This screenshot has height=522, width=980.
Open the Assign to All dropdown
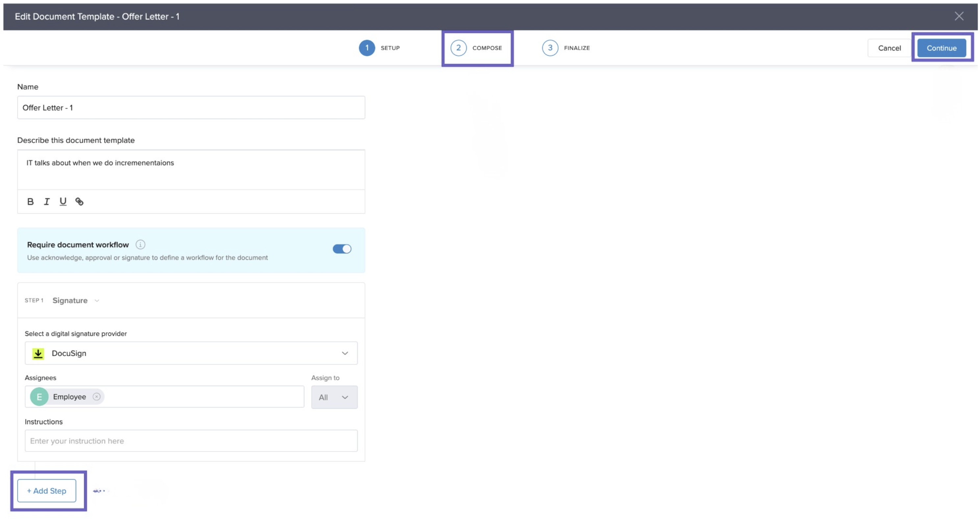click(x=334, y=397)
